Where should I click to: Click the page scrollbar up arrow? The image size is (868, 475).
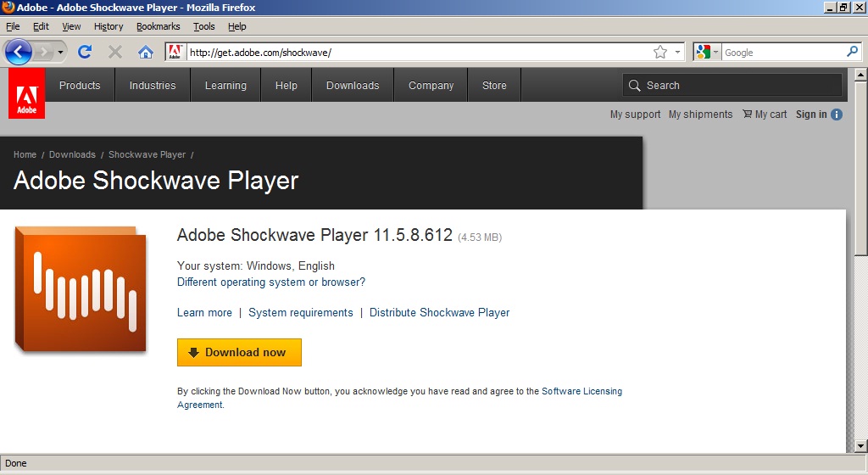pos(860,74)
